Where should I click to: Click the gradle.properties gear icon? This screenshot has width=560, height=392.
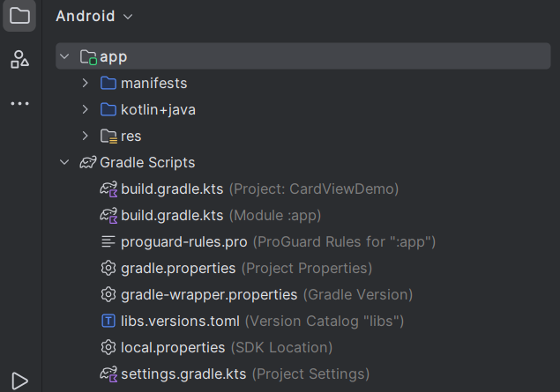pos(108,269)
